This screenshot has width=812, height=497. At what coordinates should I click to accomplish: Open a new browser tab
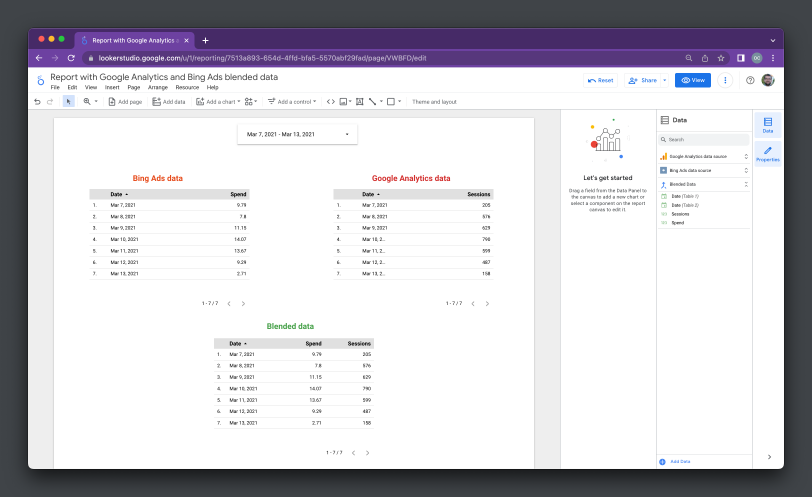[x=206, y=40]
